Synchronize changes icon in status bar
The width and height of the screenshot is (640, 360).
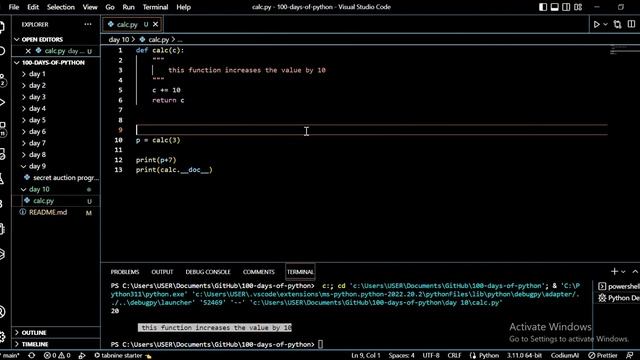(x=31, y=356)
